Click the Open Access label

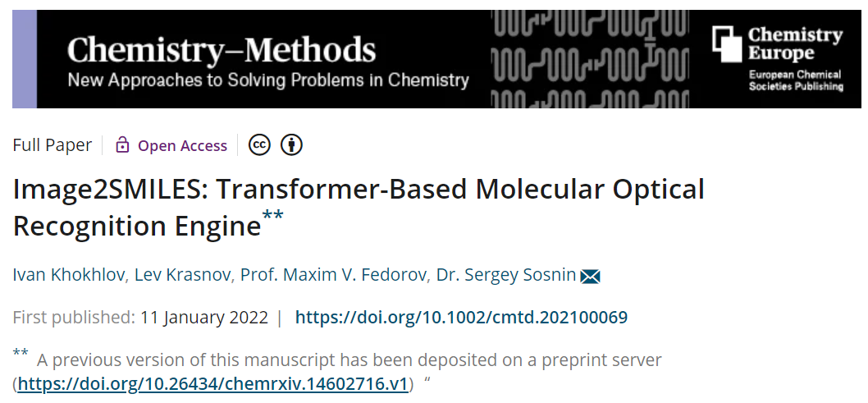coord(182,145)
